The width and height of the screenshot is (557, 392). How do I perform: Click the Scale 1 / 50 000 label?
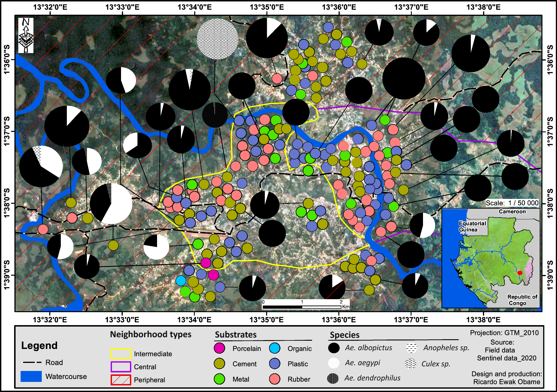tap(512, 203)
